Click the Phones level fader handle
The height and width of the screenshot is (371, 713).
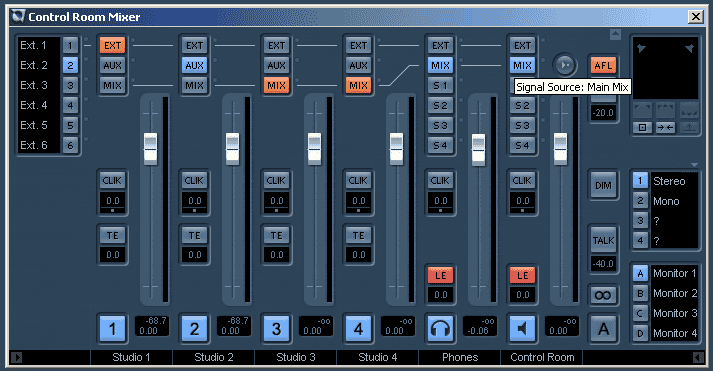point(478,149)
